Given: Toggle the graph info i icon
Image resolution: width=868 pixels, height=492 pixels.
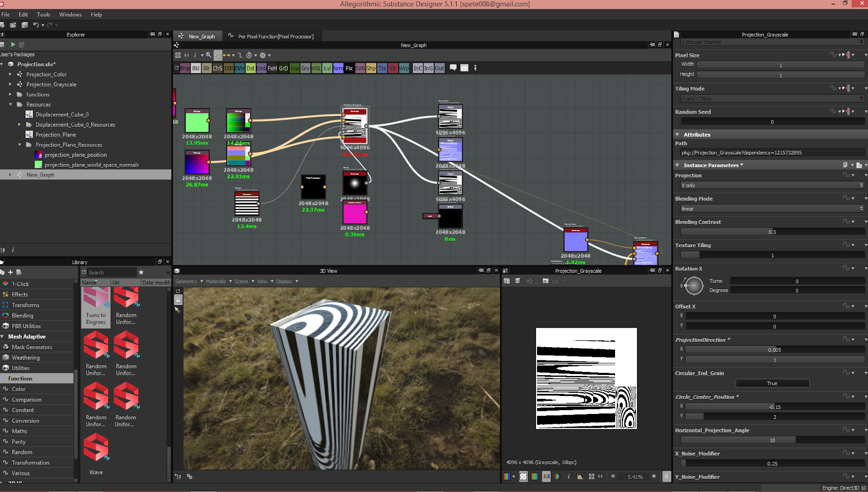Looking at the screenshot, I should 195,55.
